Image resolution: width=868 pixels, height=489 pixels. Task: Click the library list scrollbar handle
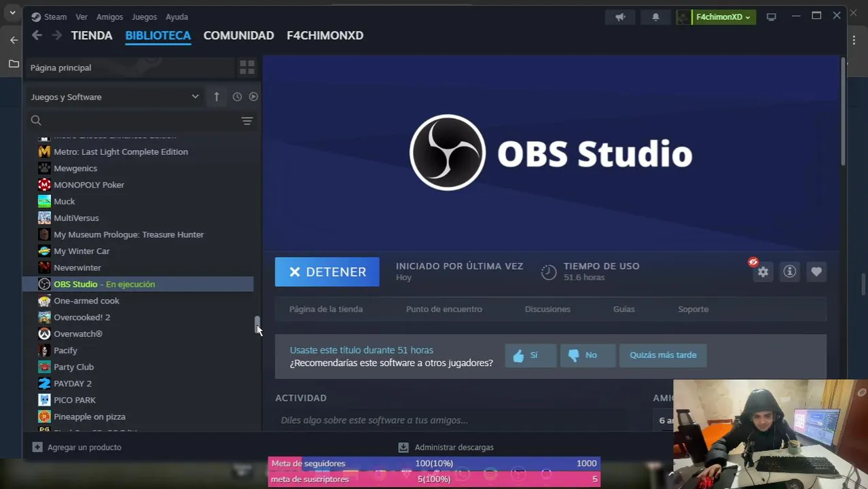coord(257,325)
